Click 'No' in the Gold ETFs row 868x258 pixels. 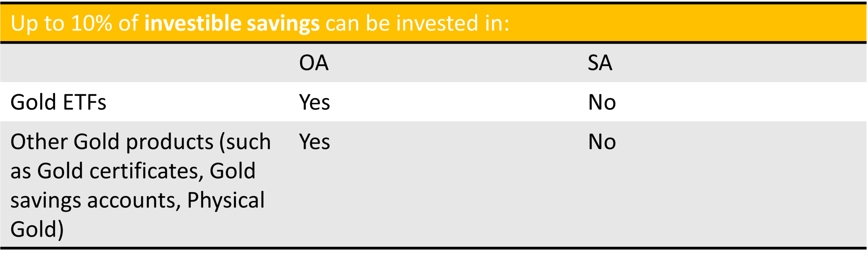tap(602, 102)
